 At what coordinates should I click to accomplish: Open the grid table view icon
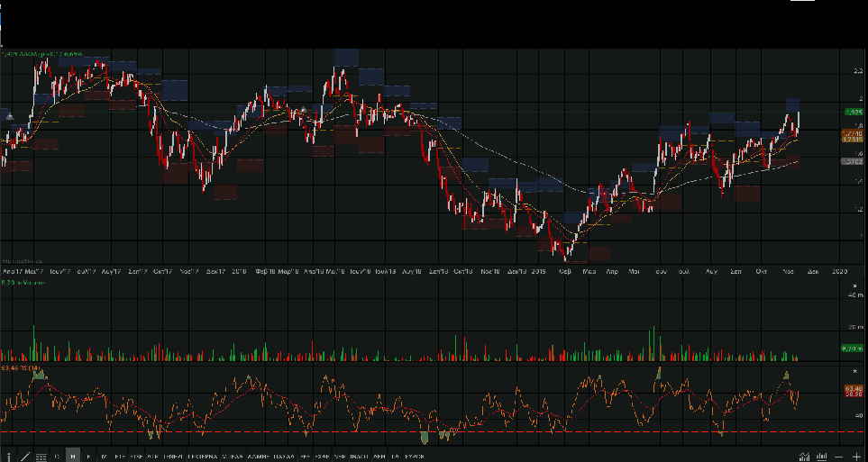coord(41,457)
